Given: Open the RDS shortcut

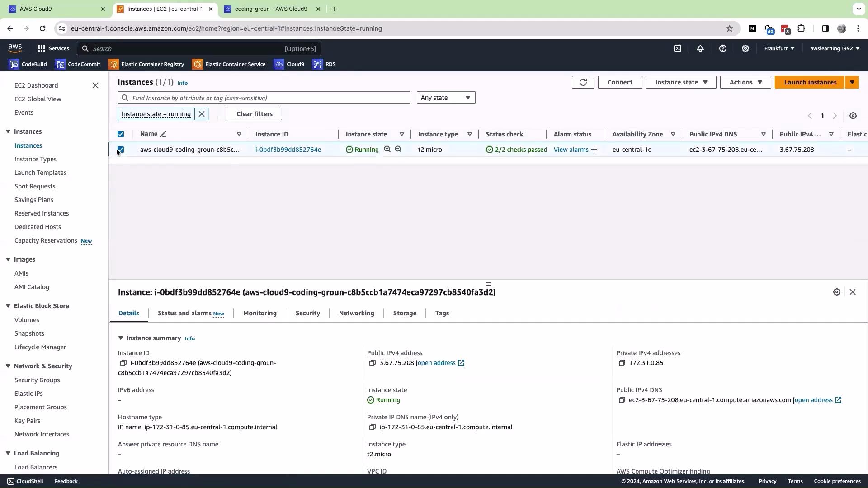Looking at the screenshot, I should tap(324, 64).
